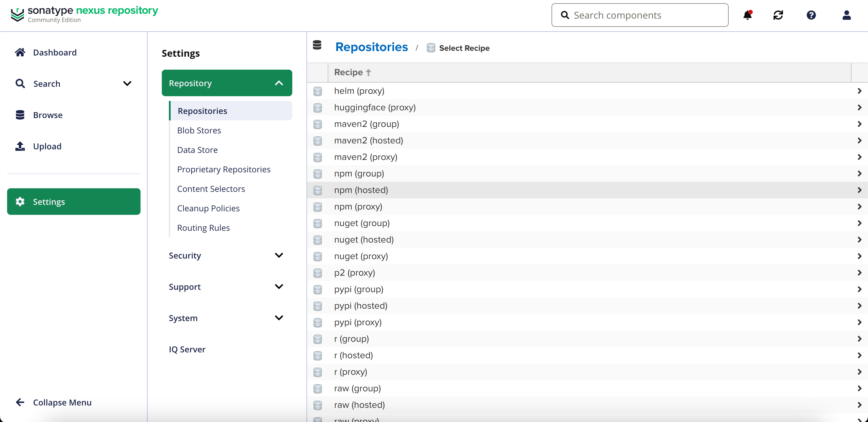Open the user account icon
The width and height of the screenshot is (868, 422).
click(x=846, y=15)
